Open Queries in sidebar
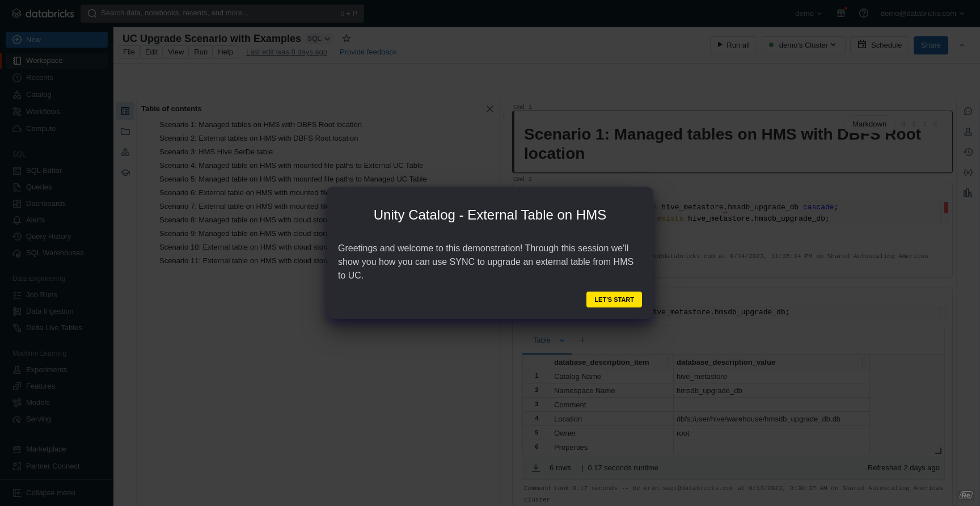The width and height of the screenshot is (980, 506). (57, 187)
